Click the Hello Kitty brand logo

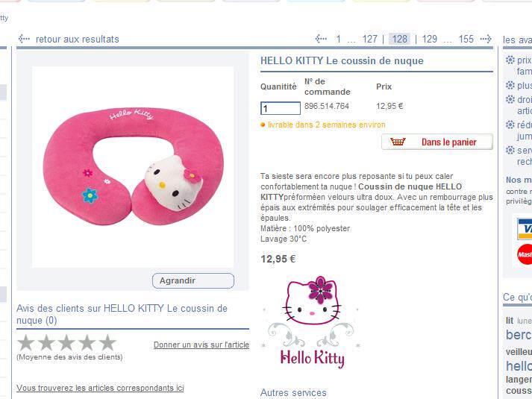[x=312, y=322]
